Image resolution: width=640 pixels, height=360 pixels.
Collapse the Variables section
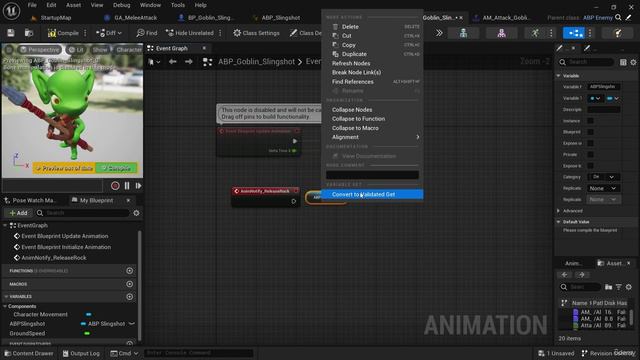(6, 296)
